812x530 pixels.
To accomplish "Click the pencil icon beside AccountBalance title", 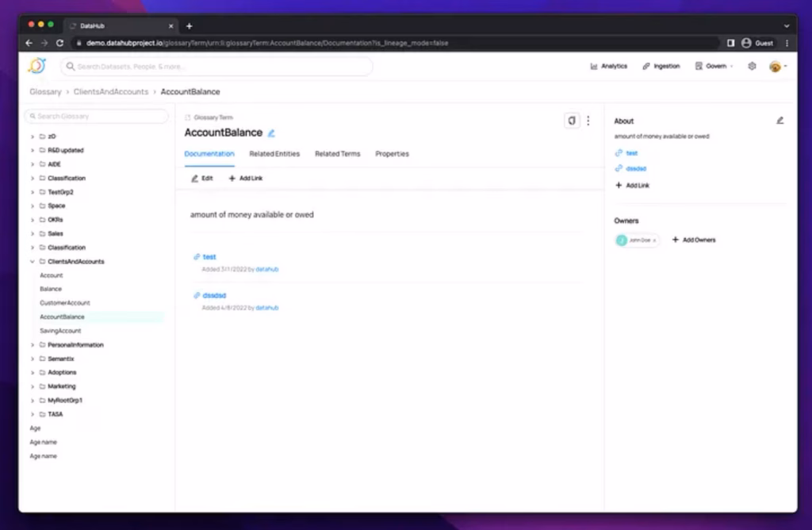I will click(x=271, y=133).
